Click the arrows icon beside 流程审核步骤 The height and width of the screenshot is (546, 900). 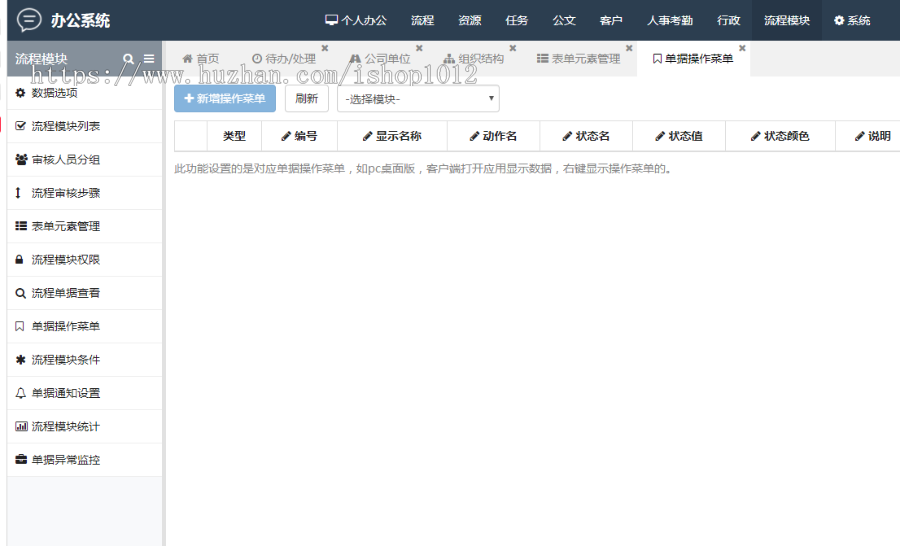click(x=18, y=193)
